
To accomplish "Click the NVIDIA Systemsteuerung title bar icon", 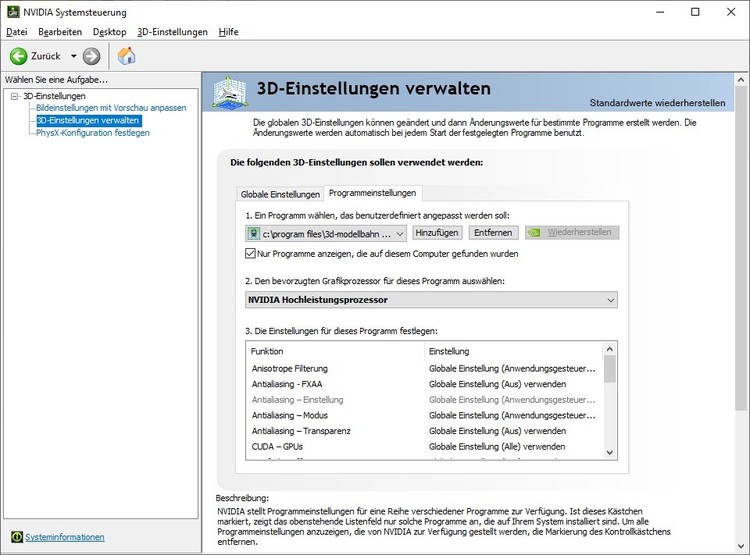I will point(13,11).
